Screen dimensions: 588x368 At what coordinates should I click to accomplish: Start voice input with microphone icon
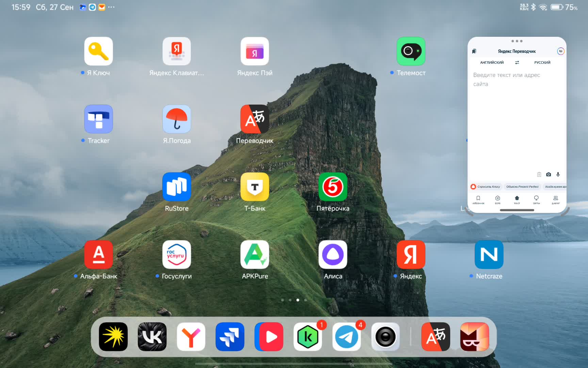[x=558, y=174]
